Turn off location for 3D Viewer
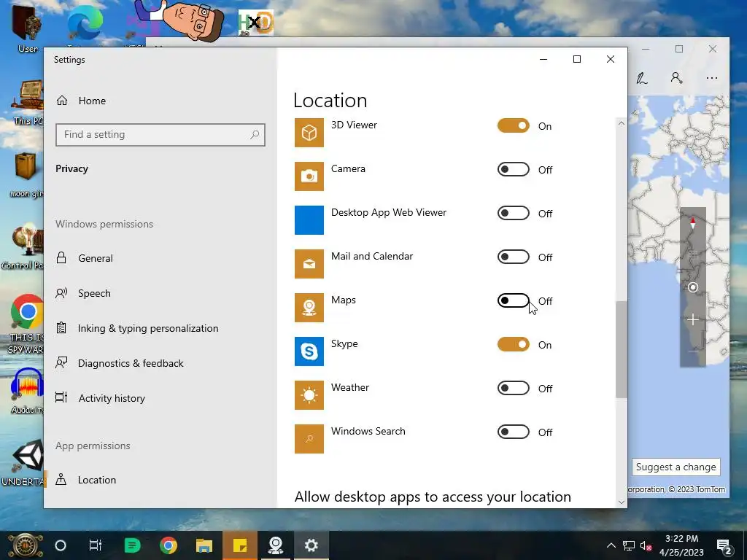The width and height of the screenshot is (747, 560). click(x=513, y=125)
